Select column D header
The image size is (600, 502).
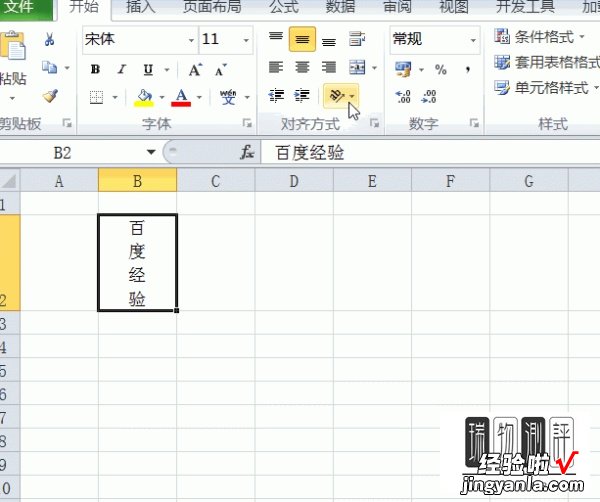[294, 181]
